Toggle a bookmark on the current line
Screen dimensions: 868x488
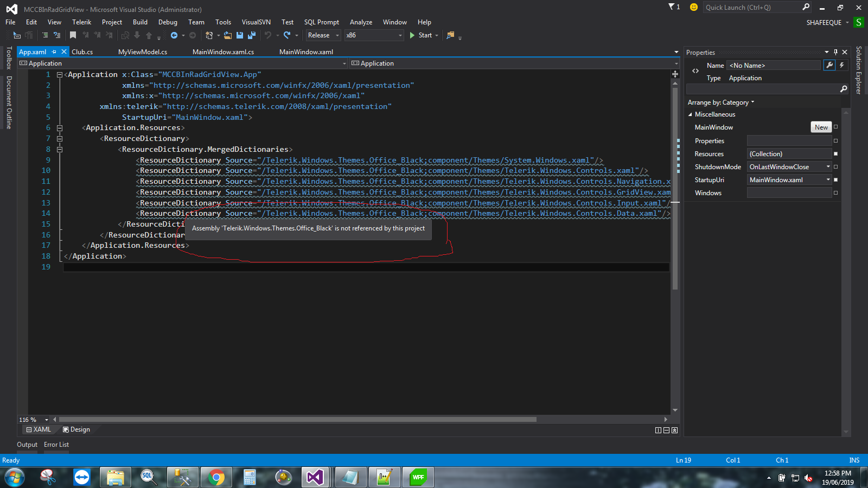[73, 35]
